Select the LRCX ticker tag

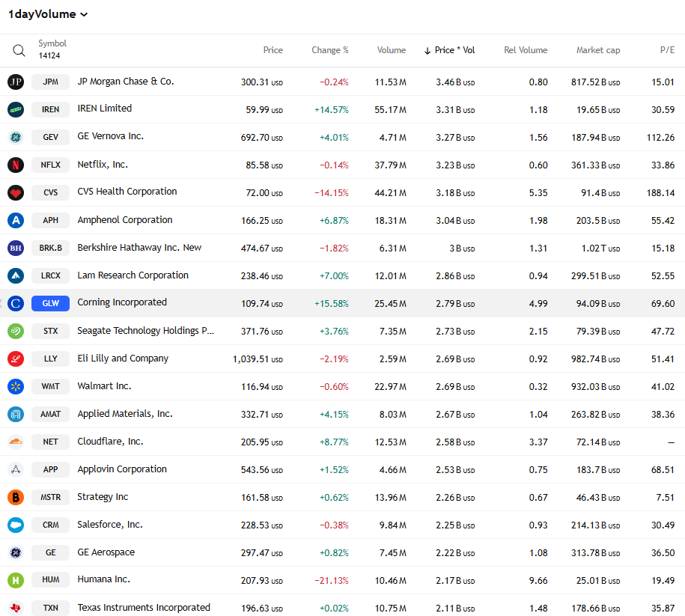coord(51,275)
